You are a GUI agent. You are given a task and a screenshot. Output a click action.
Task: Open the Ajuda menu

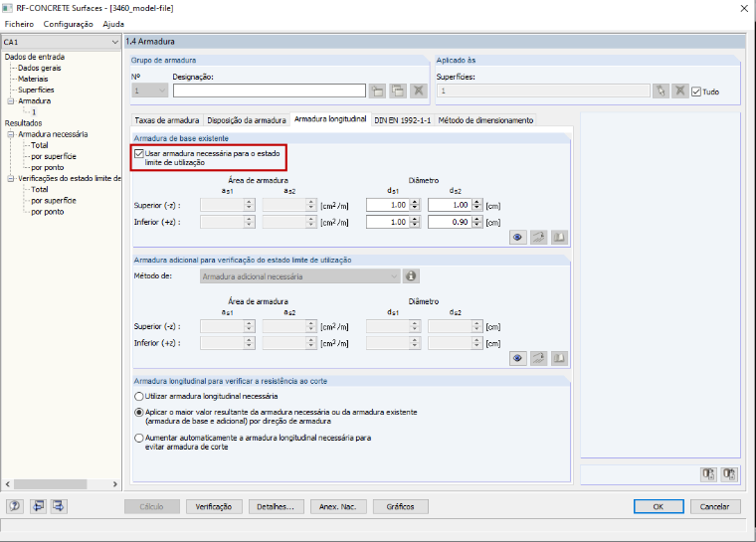113,24
